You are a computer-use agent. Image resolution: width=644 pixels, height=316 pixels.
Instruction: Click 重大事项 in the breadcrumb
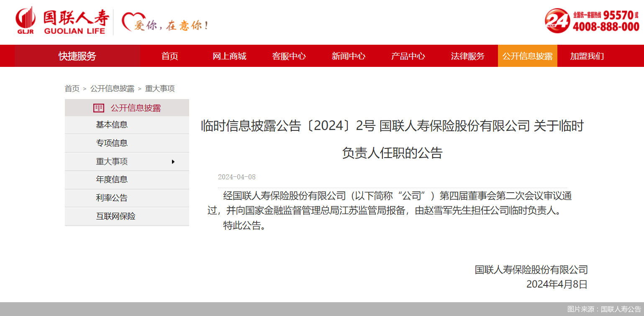(x=160, y=89)
